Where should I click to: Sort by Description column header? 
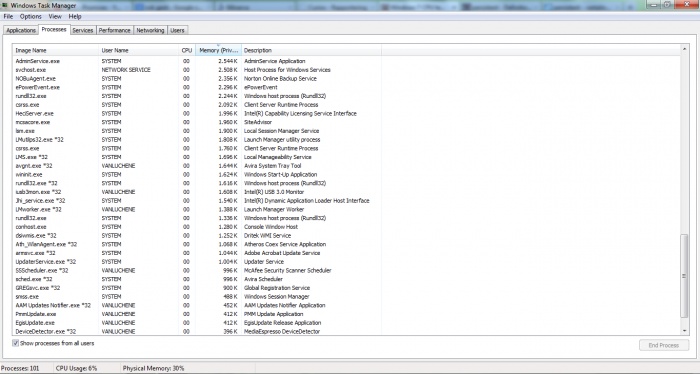[x=311, y=50]
